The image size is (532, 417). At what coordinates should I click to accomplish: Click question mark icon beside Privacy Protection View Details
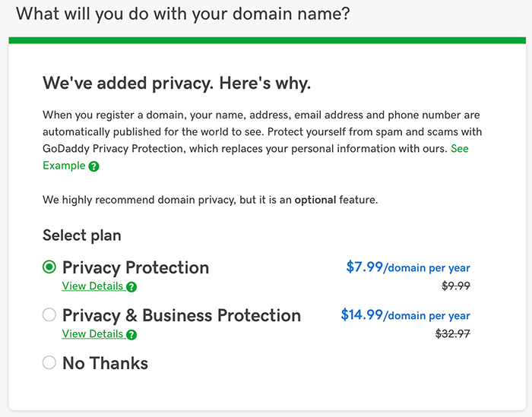coord(131,287)
